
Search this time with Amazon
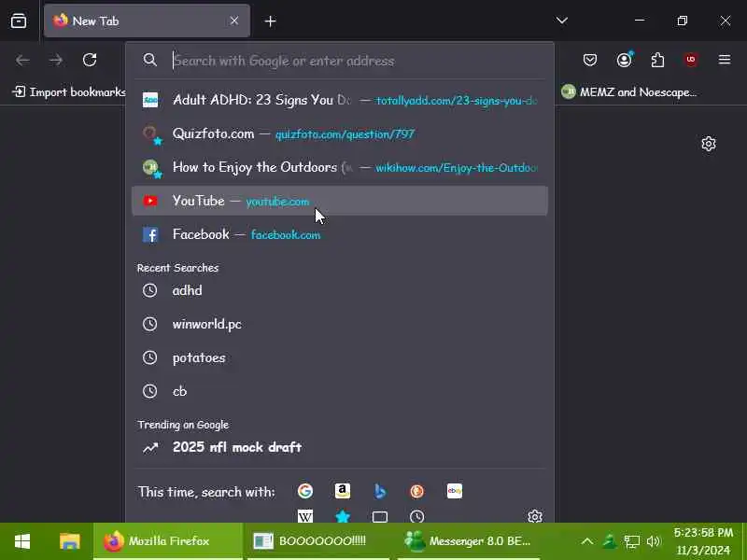(343, 491)
